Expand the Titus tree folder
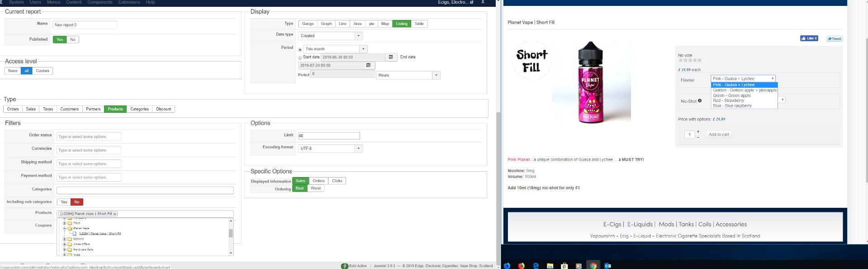The height and width of the screenshot is (269, 868). point(65,223)
